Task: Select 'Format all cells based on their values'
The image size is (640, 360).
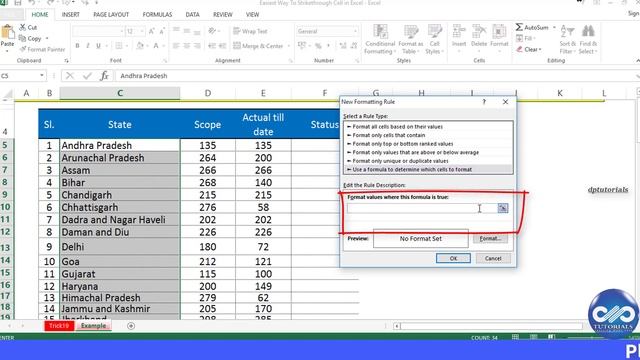Action: point(428,127)
